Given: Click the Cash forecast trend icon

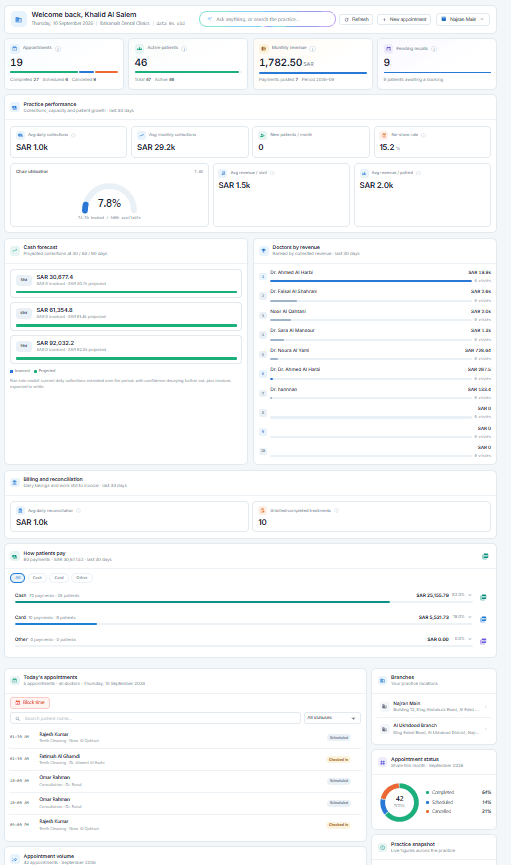Looking at the screenshot, I should coord(15,250).
